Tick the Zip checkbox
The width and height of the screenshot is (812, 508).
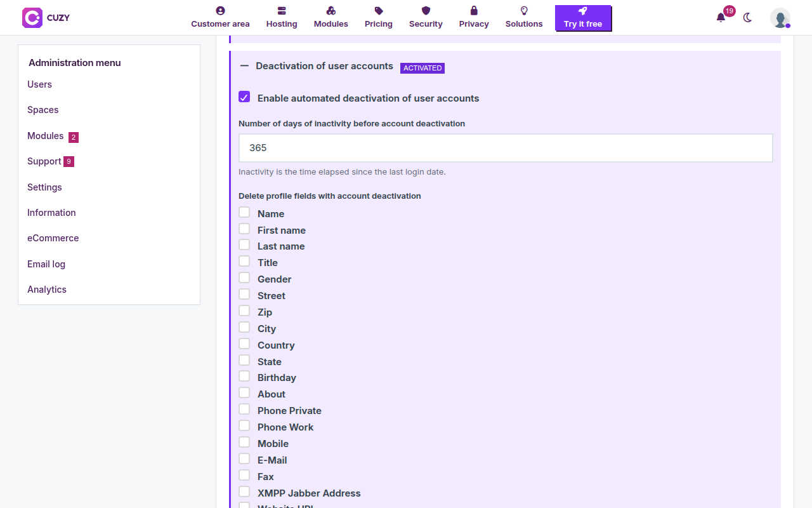[x=244, y=311]
